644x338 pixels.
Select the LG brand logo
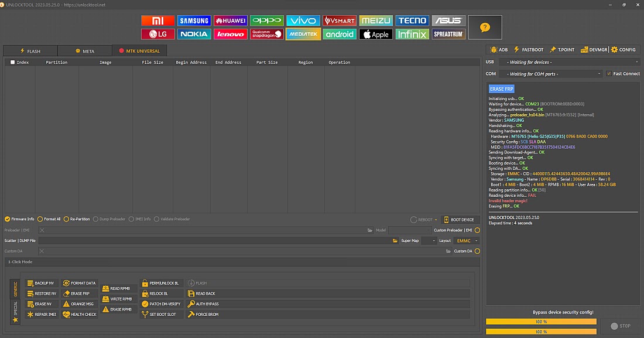point(157,34)
